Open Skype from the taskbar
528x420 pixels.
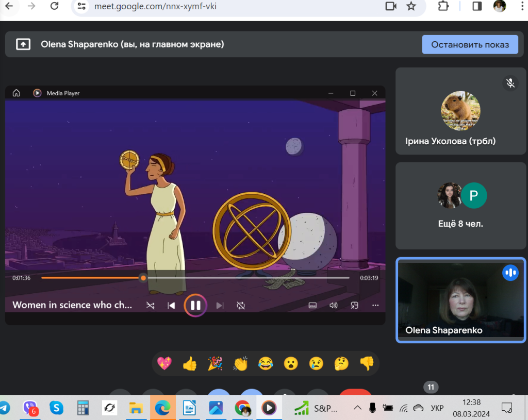(x=56, y=408)
